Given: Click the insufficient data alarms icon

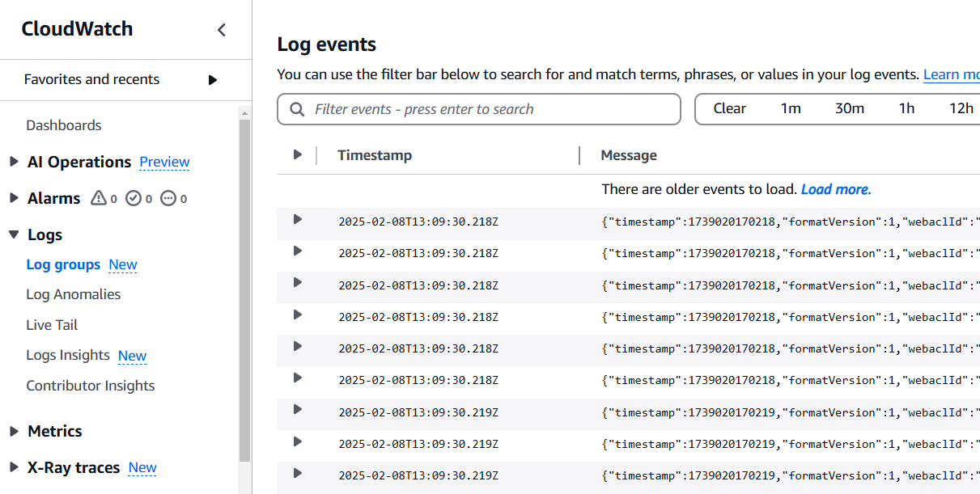Looking at the screenshot, I should coord(168,198).
